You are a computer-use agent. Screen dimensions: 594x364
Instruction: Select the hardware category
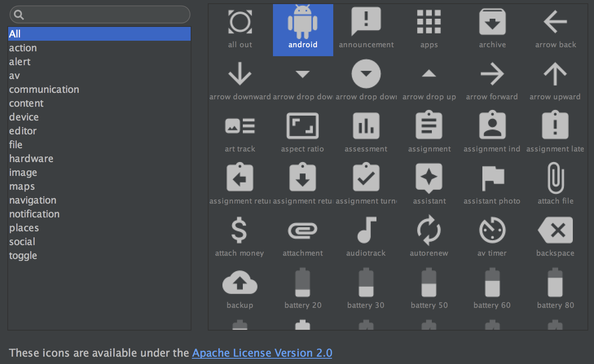point(31,158)
